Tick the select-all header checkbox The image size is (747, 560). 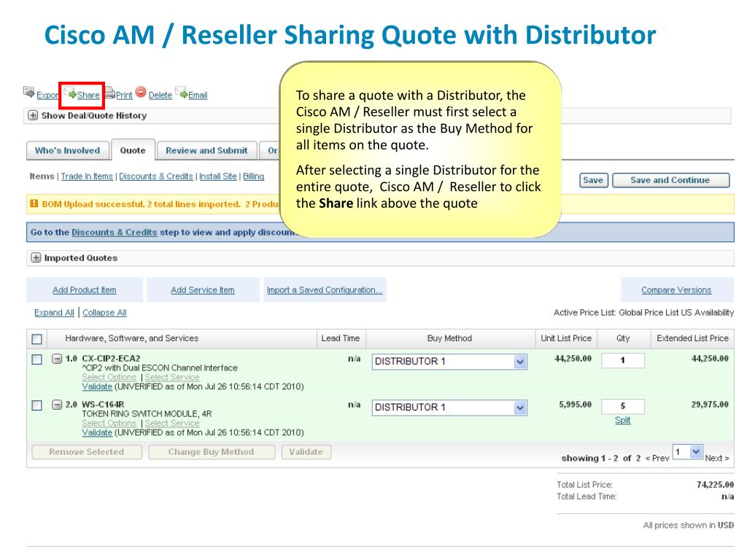pyautogui.click(x=36, y=339)
